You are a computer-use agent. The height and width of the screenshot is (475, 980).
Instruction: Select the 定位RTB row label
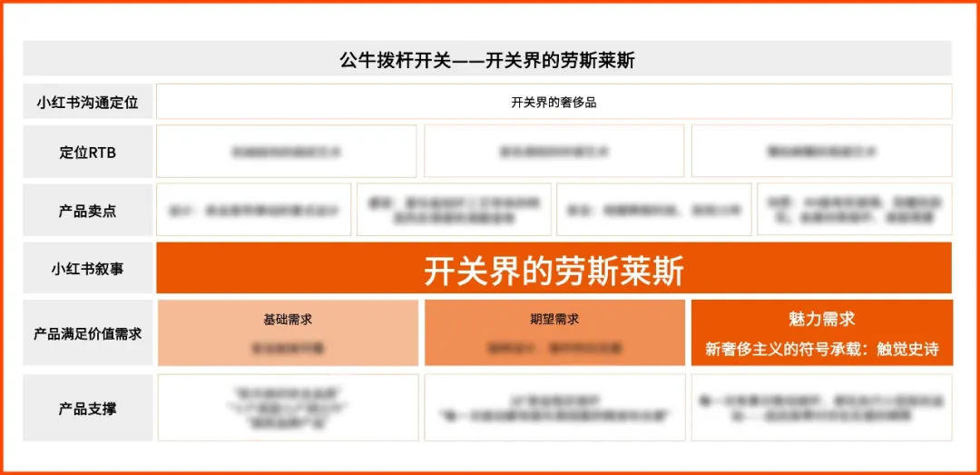pyautogui.click(x=88, y=152)
